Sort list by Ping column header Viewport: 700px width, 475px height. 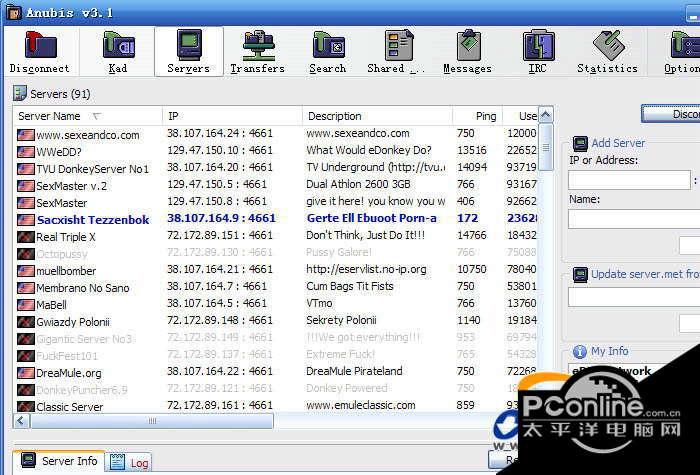[477, 116]
